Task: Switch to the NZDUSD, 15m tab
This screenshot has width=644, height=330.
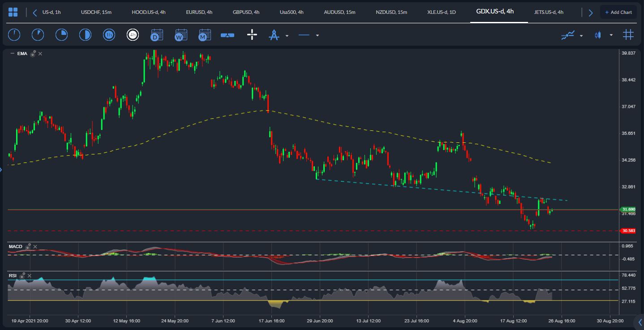Action: pos(391,12)
